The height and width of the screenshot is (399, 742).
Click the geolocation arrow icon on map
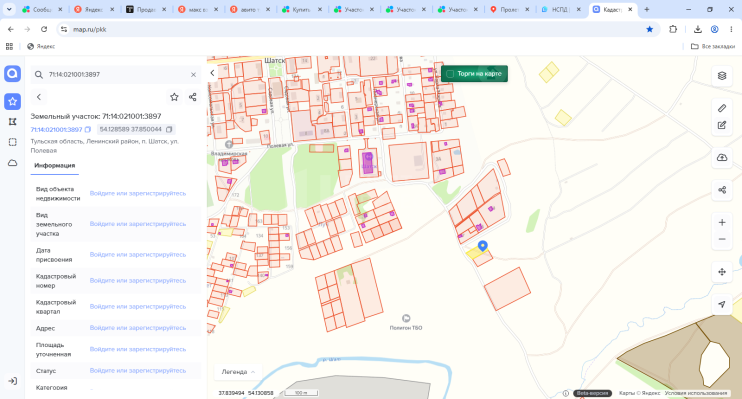722,304
